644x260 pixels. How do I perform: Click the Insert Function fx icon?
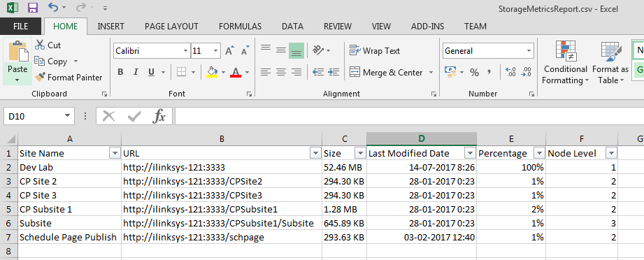pyautogui.click(x=159, y=117)
